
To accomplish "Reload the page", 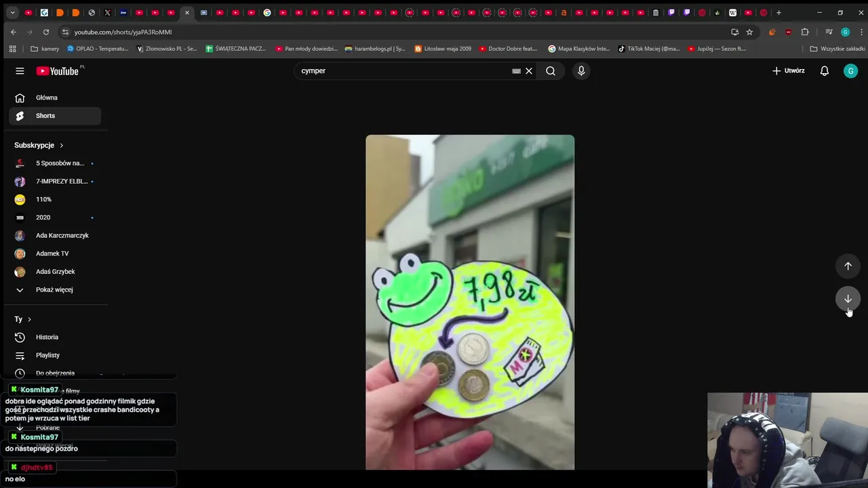I will tap(46, 32).
